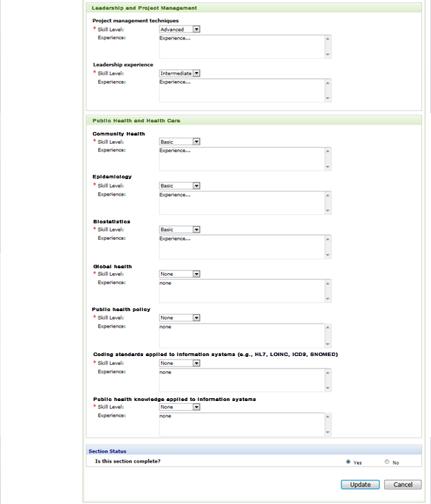Select No for section complete
Image resolution: width=431 pixels, height=504 pixels.
[x=387, y=462]
